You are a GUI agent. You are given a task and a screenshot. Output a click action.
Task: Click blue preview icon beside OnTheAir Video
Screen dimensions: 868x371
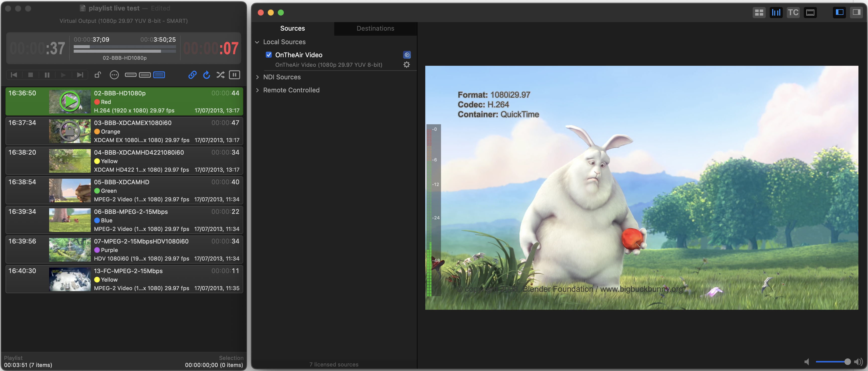click(407, 55)
